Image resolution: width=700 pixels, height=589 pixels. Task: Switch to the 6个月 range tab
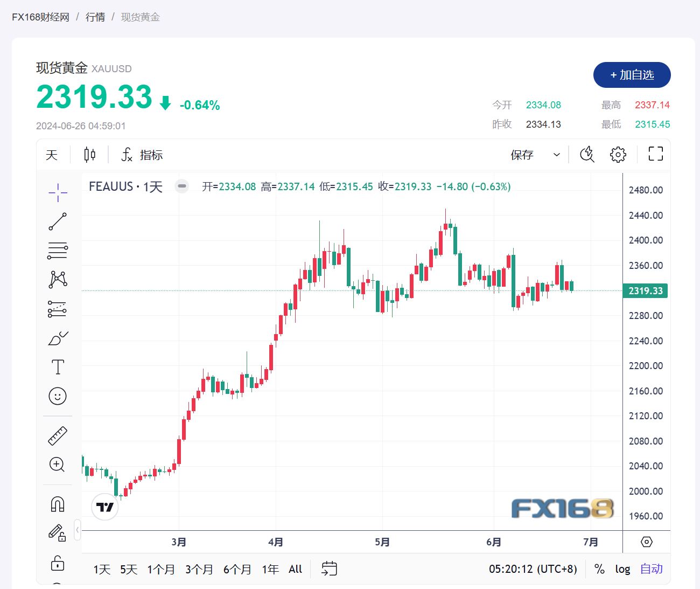[237, 569]
